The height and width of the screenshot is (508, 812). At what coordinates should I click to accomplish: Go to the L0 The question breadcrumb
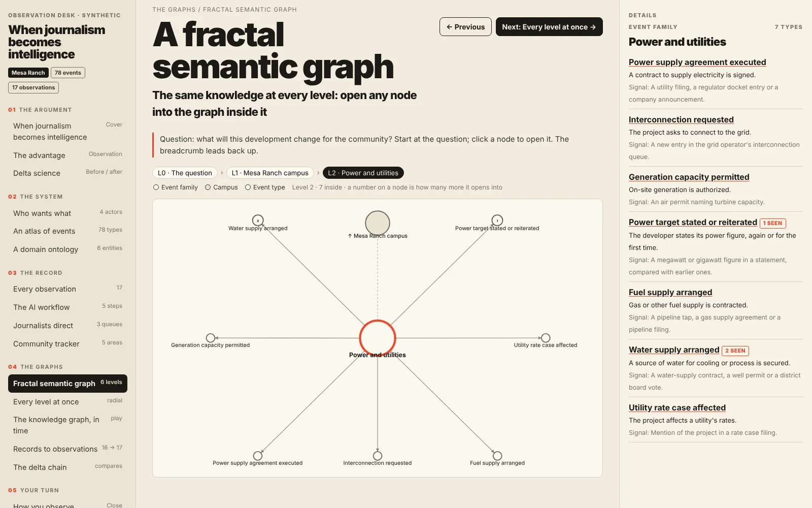185,173
